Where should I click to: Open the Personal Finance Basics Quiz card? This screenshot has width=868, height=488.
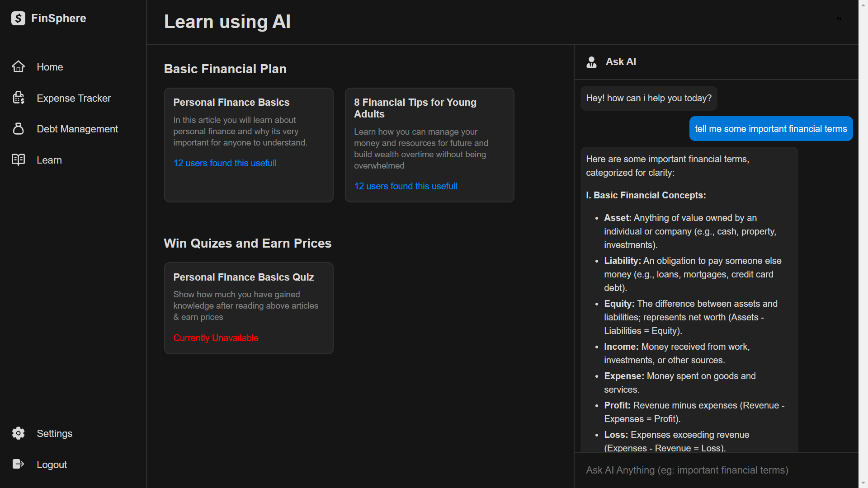click(x=243, y=277)
